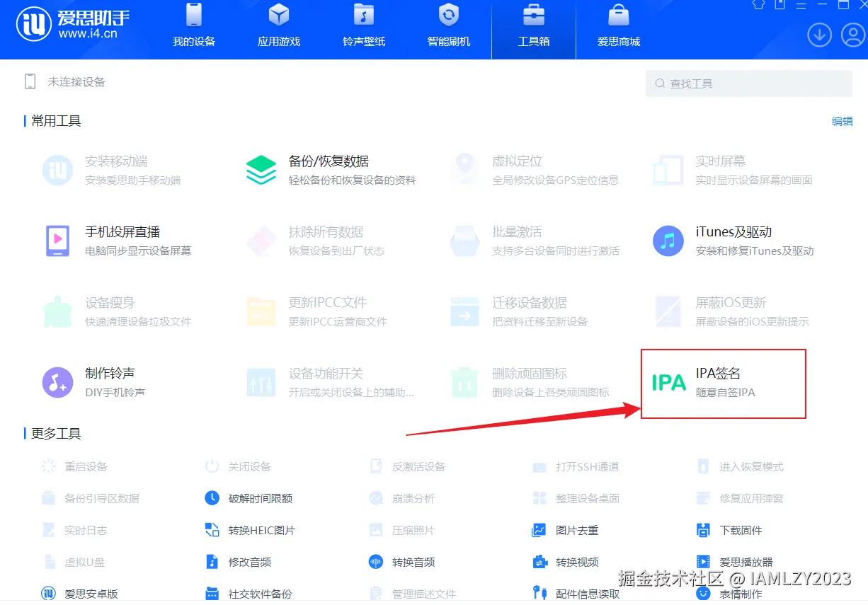868x605 pixels.
Task: Click the 打开SSH通道 item
Action: pyautogui.click(x=576, y=466)
